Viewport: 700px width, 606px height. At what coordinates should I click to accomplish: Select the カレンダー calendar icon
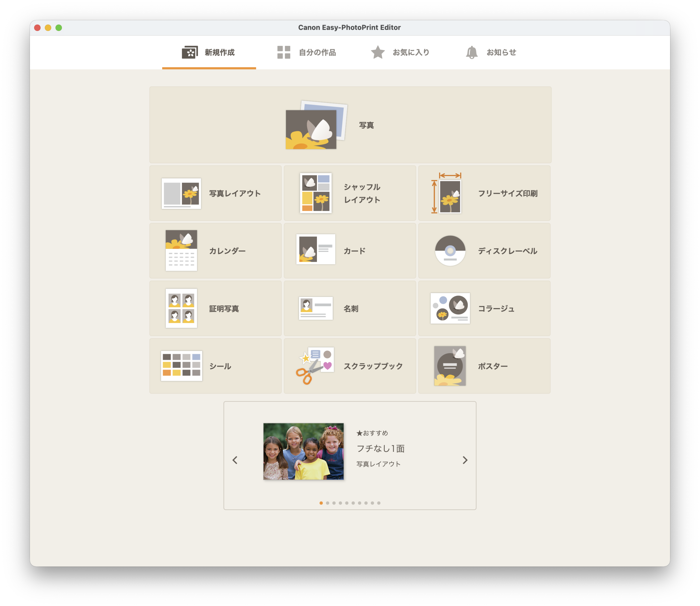181,251
